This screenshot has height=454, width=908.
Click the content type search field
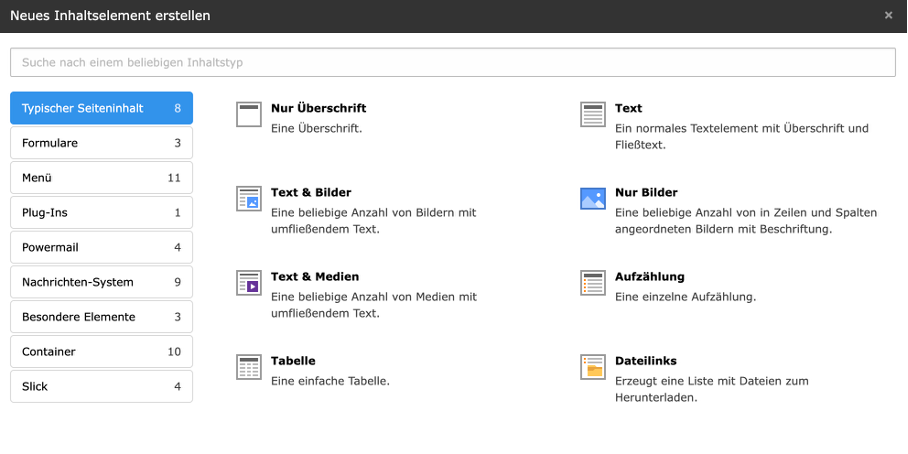[x=452, y=62]
